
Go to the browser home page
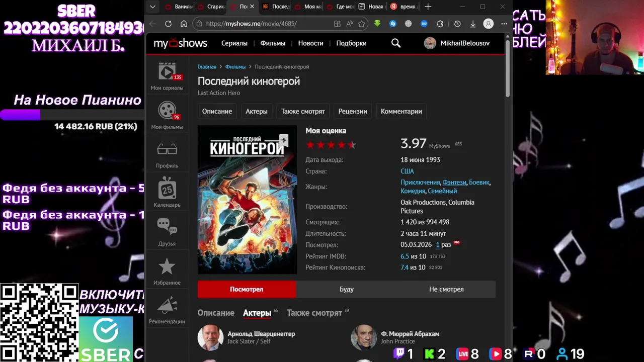click(x=184, y=24)
